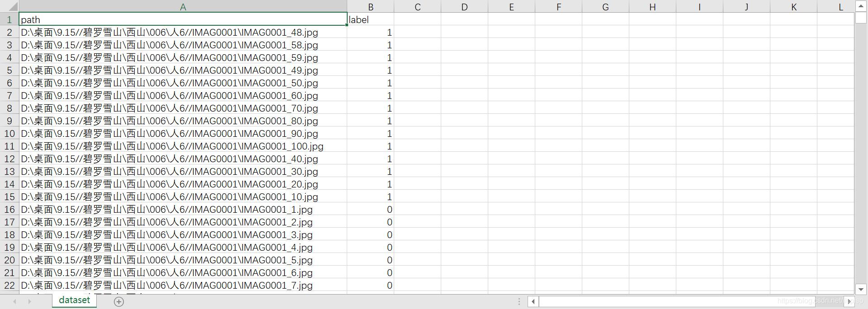This screenshot has height=309, width=868.
Task: Select row 16 header
Action: click(9, 209)
